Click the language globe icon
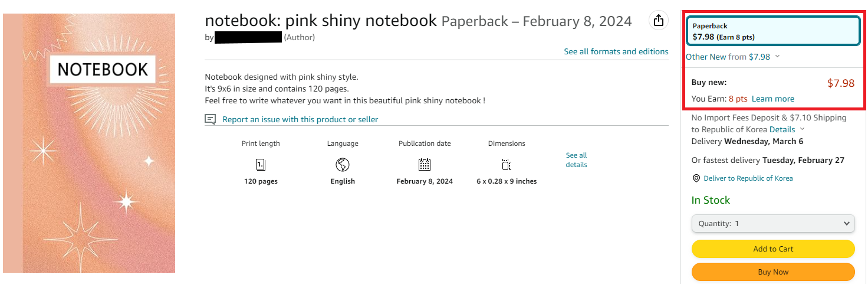Viewport: 868px width, 284px height. pos(343,164)
